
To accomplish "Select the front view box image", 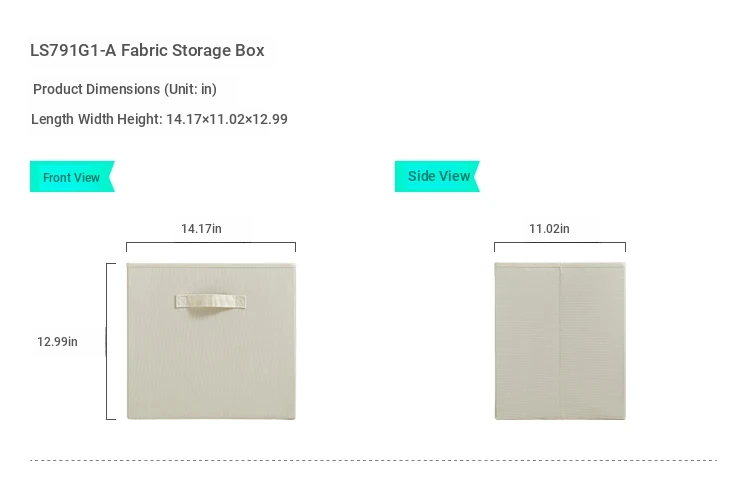I will coord(211,341).
